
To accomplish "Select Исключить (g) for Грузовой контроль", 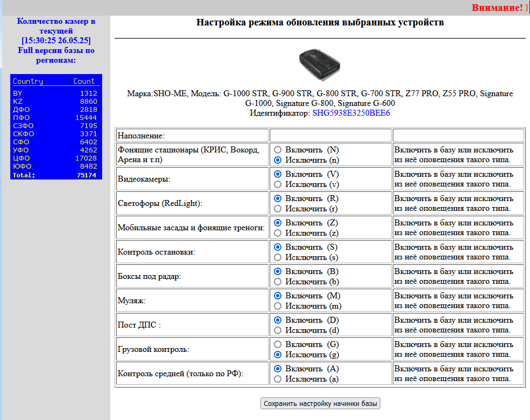I will [278, 355].
